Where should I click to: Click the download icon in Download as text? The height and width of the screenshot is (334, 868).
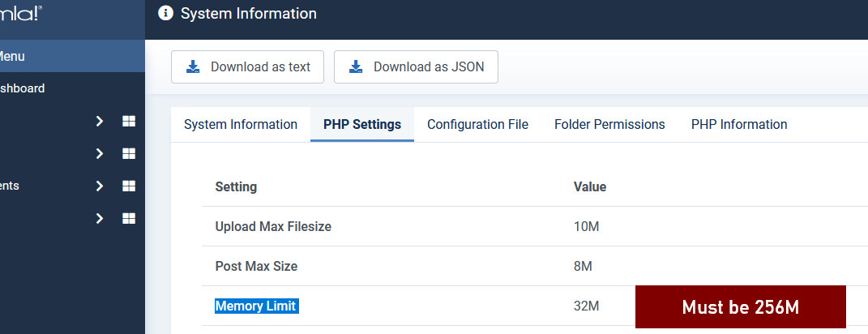(193, 67)
